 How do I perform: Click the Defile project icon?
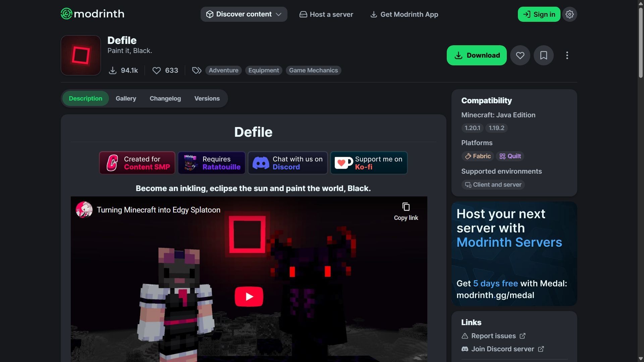pos(81,55)
